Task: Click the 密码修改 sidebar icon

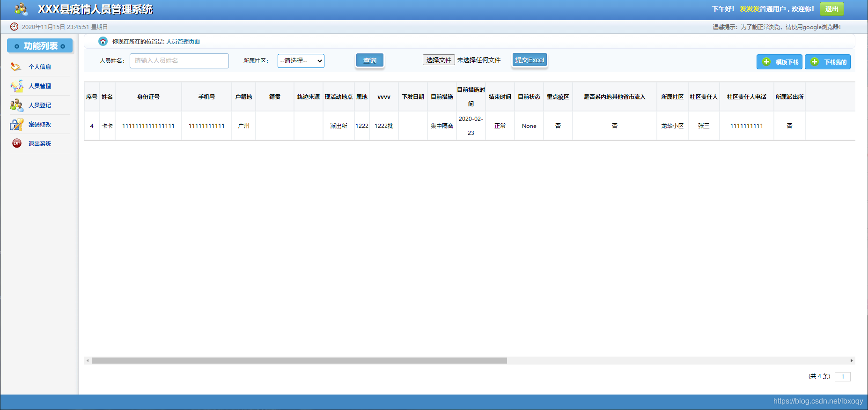Action: 16,124
